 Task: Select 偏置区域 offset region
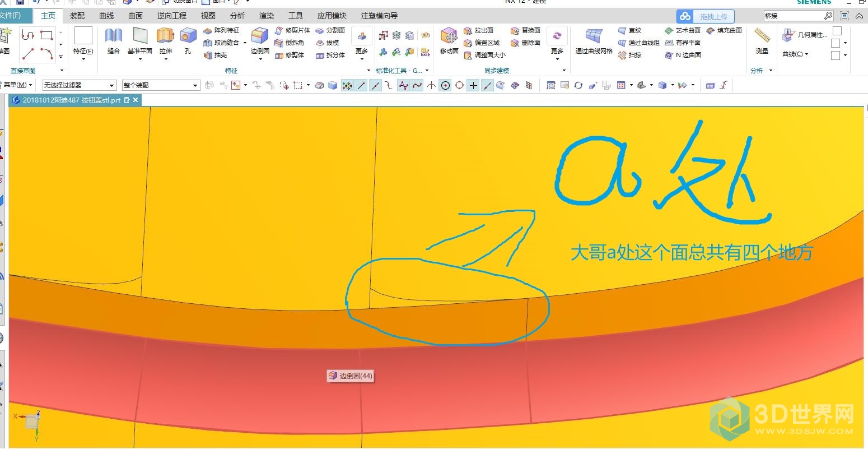(482, 43)
